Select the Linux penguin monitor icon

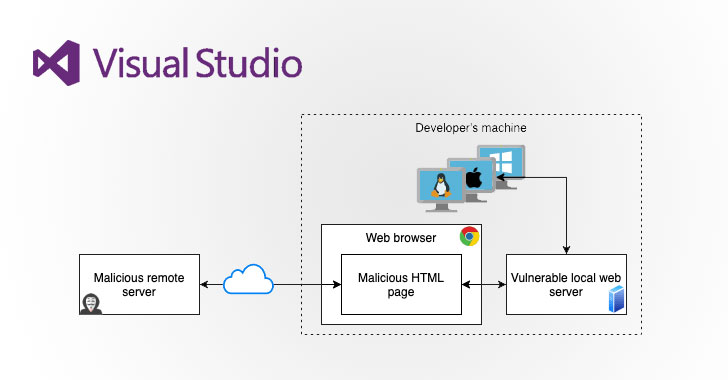click(x=441, y=190)
